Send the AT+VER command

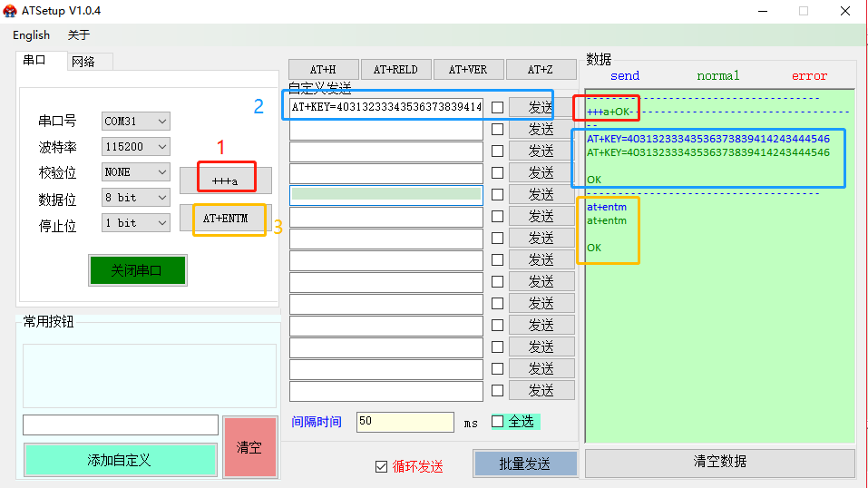[468, 70]
